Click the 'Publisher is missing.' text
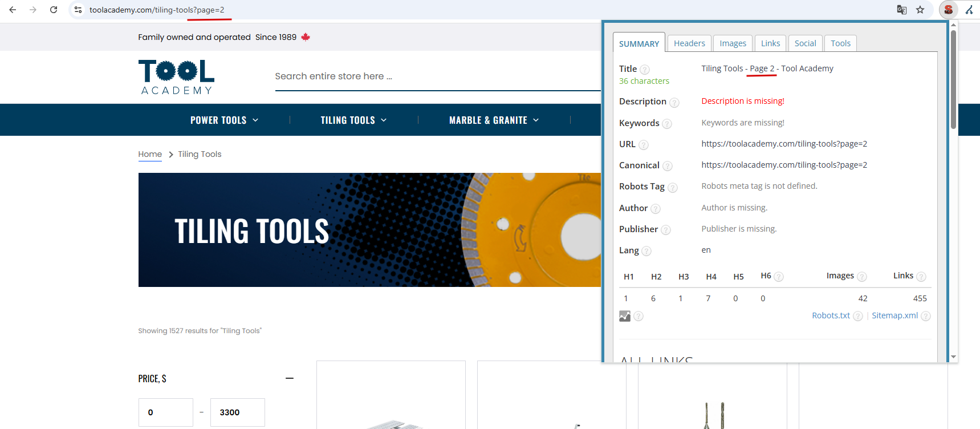 739,229
